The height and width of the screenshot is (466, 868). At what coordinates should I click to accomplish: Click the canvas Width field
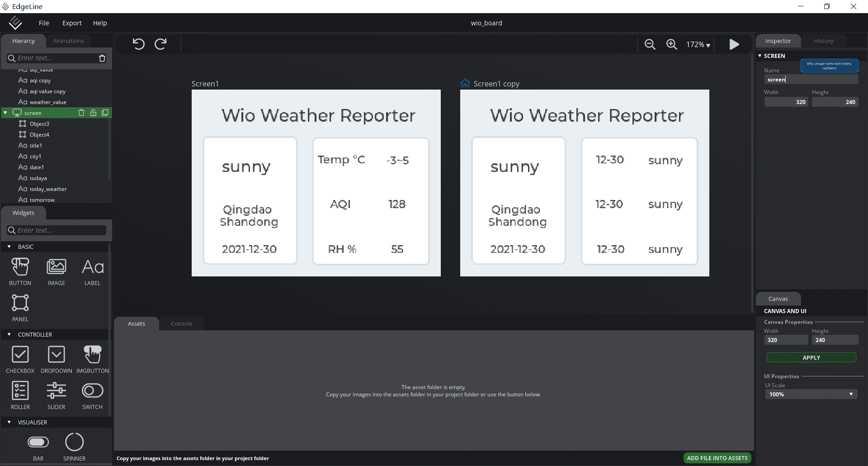pyautogui.click(x=786, y=340)
